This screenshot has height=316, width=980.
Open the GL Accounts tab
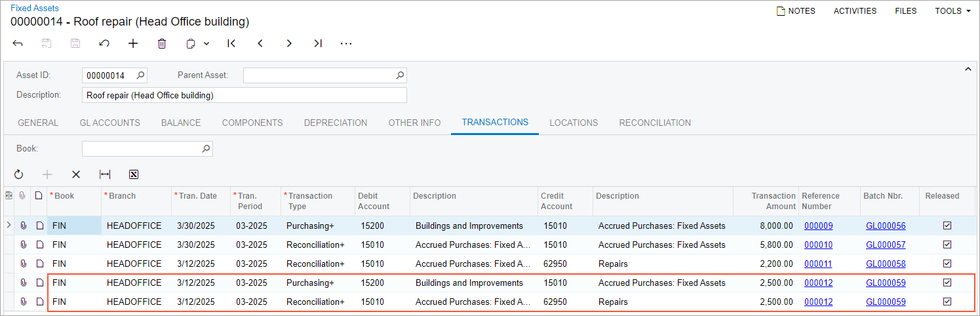click(x=109, y=123)
